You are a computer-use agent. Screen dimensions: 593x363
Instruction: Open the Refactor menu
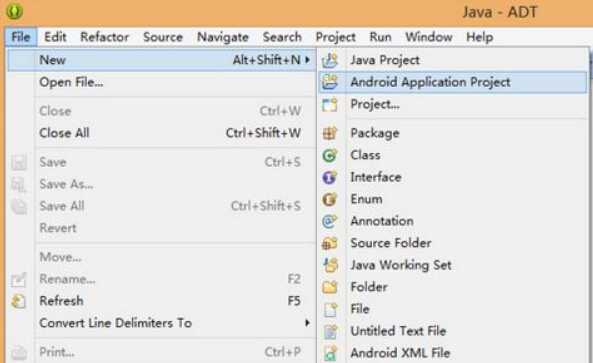(104, 37)
